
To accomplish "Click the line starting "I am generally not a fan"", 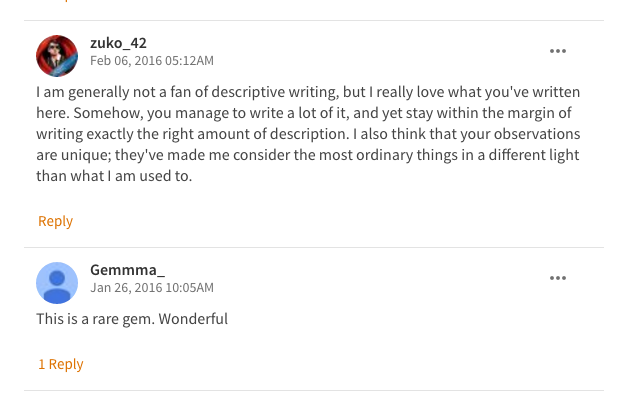I will click(308, 92).
